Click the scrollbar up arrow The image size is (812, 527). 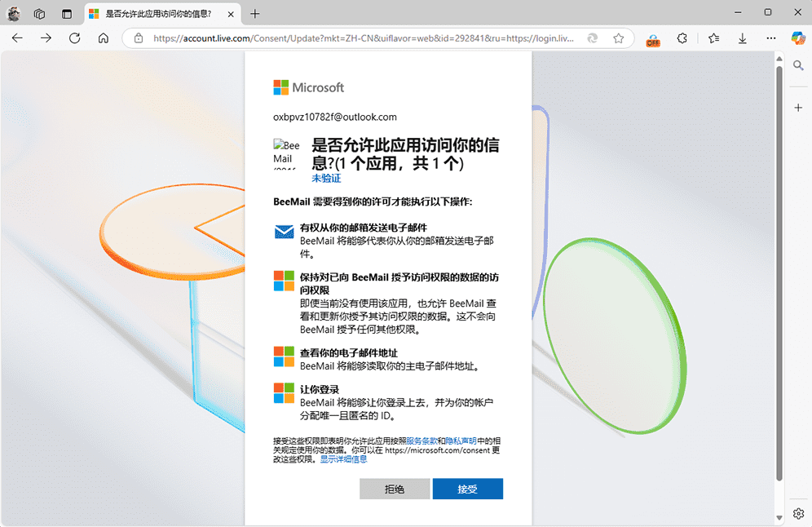point(779,59)
